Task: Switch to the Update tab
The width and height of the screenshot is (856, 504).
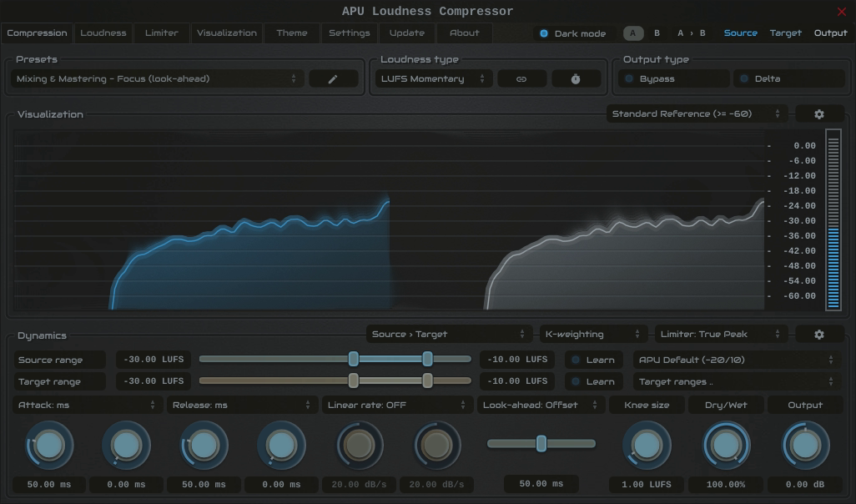Action: (406, 33)
